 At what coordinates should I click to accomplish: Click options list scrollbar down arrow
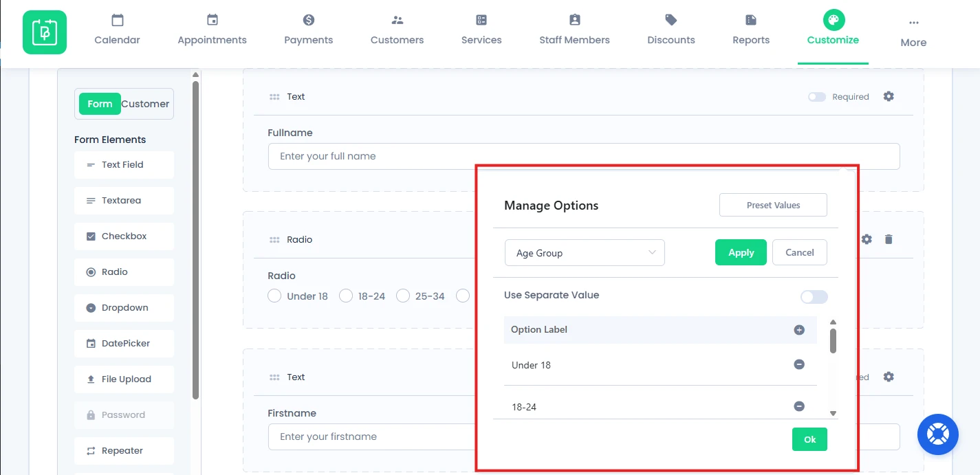(x=833, y=413)
